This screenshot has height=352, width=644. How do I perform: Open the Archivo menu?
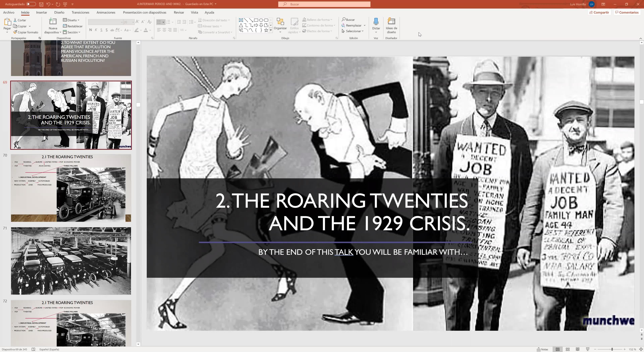pos(9,12)
